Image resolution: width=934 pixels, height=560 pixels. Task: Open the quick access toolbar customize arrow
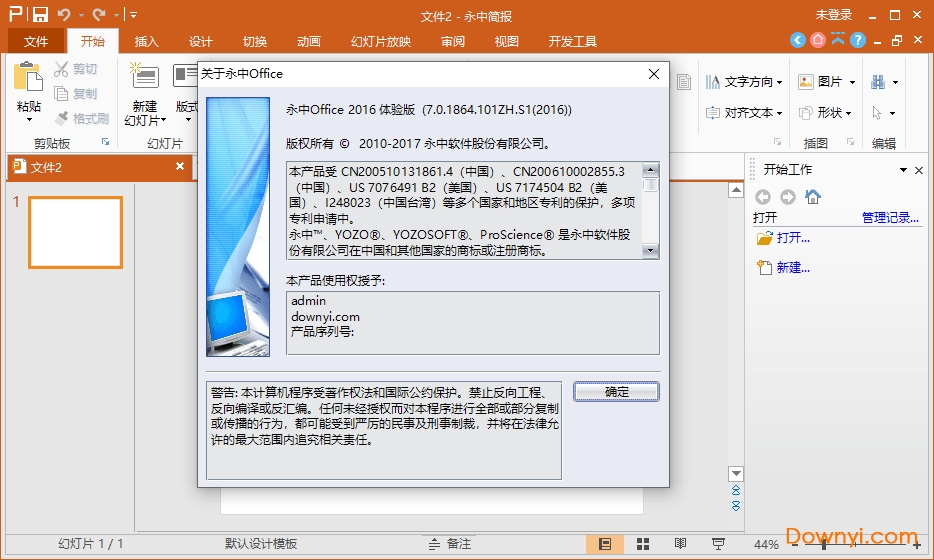tap(133, 15)
